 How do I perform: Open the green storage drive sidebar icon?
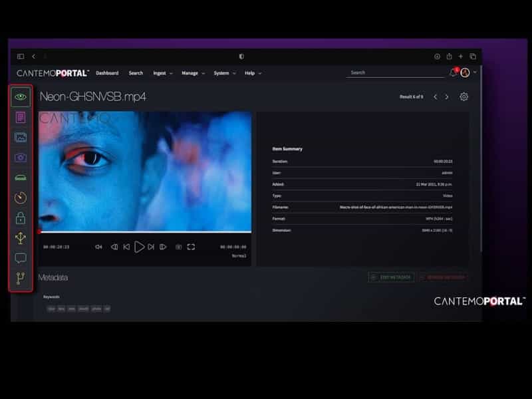pos(21,178)
